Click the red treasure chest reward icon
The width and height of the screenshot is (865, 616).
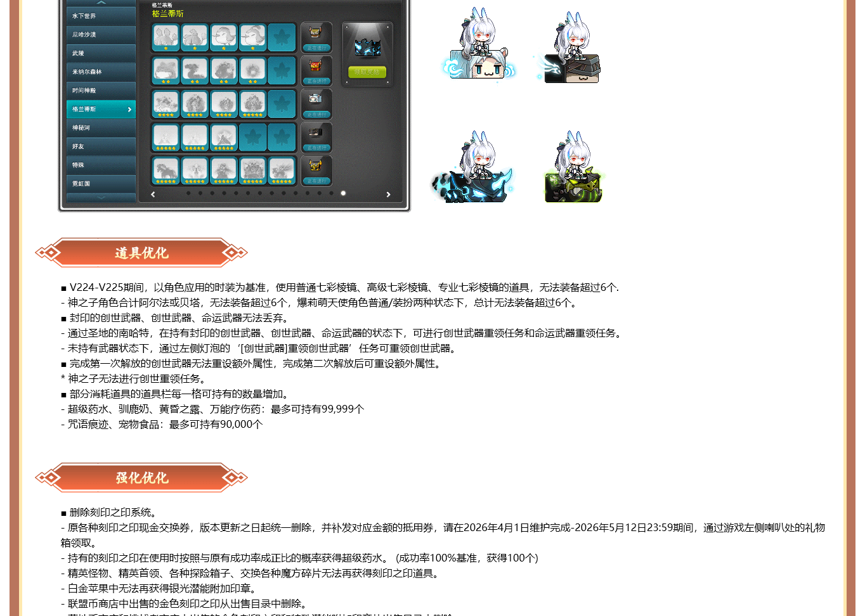coord(316,66)
